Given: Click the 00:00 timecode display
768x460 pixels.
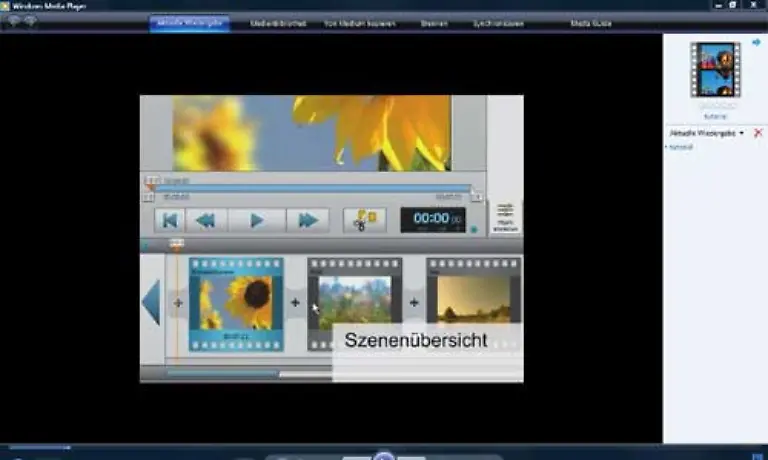Looking at the screenshot, I should (x=432, y=220).
